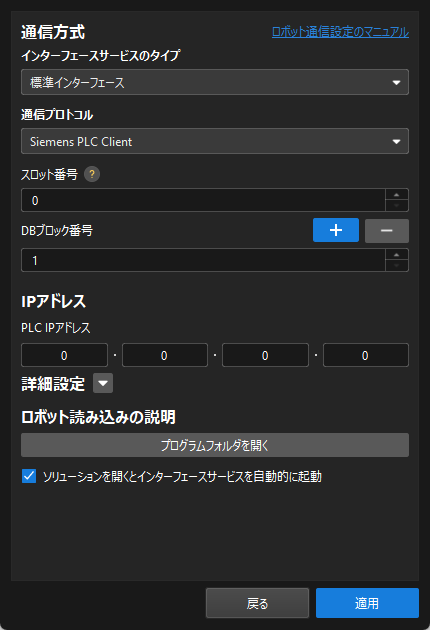
Task: Select the last PLC IP address octet field
Action: point(366,355)
